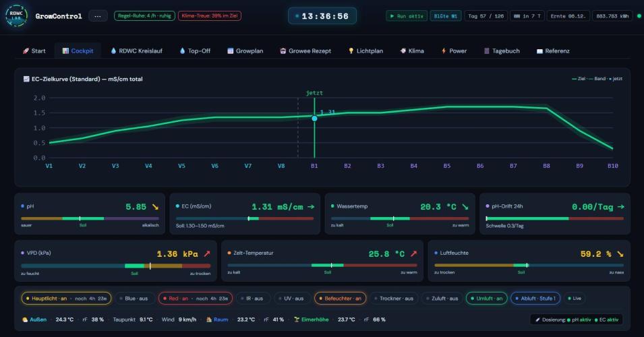Switch off the Befeuchter chip
This screenshot has width=644, height=337.
tap(341, 299)
